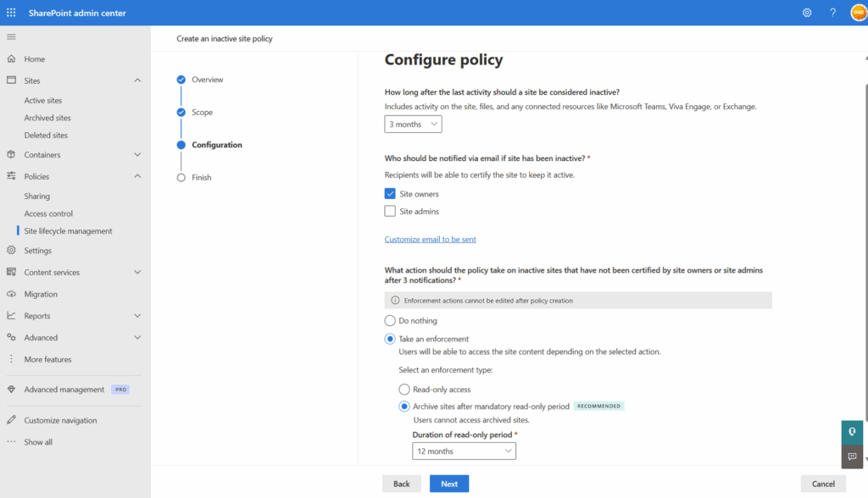Uncheck the Site owners checkbox
This screenshot has height=498, width=868.
click(x=390, y=194)
